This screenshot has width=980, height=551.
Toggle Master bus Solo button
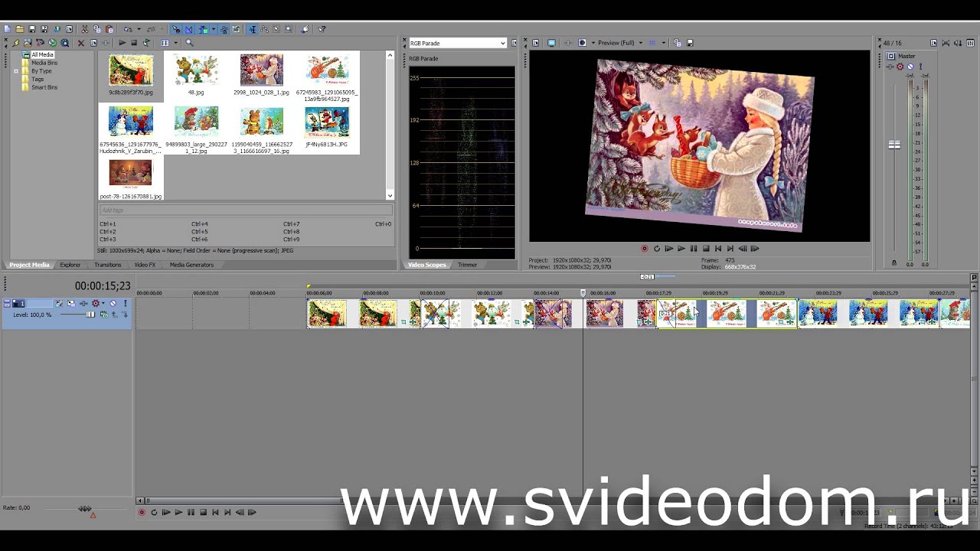pos(920,67)
